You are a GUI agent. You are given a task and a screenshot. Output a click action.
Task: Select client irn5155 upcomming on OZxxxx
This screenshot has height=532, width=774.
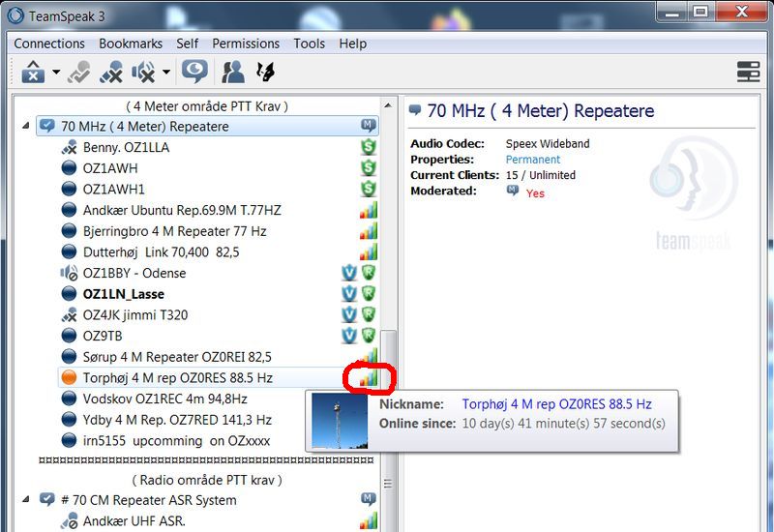click(176, 441)
